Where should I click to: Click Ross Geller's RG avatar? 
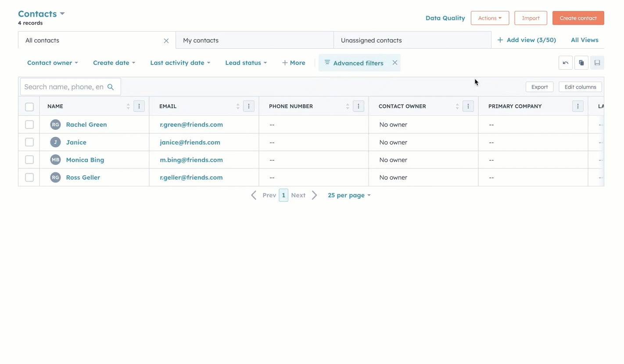click(55, 177)
